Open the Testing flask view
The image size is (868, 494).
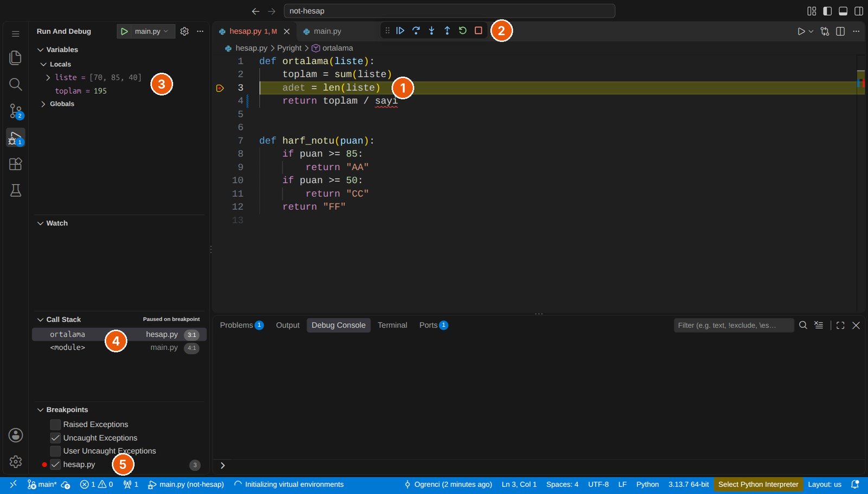[16, 190]
